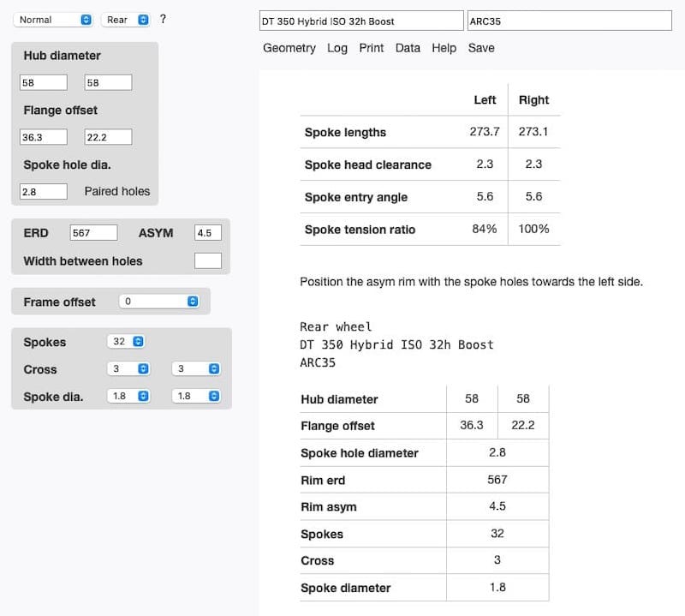Click the empty Width between holes field

tap(208, 260)
